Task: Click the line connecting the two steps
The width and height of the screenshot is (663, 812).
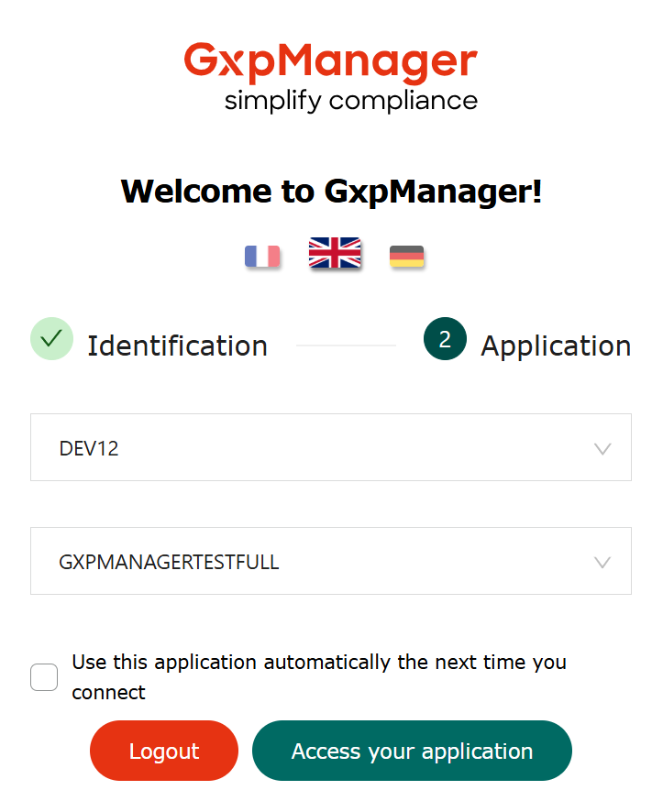Action: point(346,346)
